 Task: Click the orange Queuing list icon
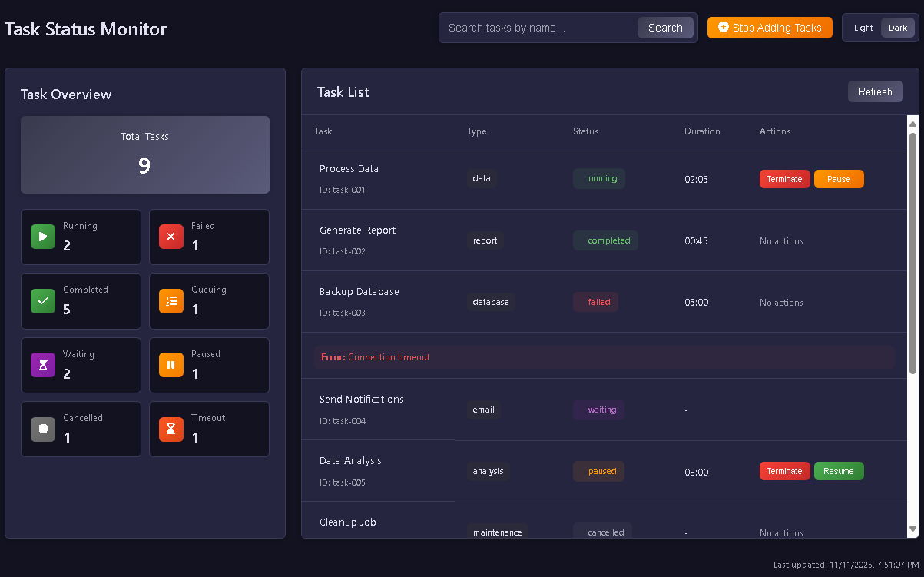point(171,301)
